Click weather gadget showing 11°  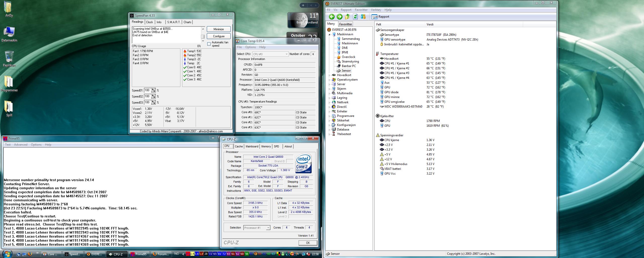pyautogui.click(x=303, y=20)
